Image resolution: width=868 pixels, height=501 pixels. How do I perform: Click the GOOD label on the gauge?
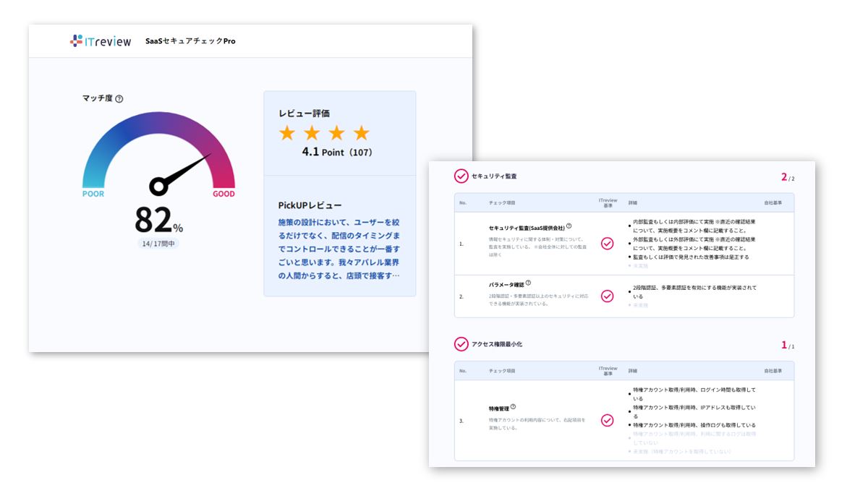pos(224,194)
